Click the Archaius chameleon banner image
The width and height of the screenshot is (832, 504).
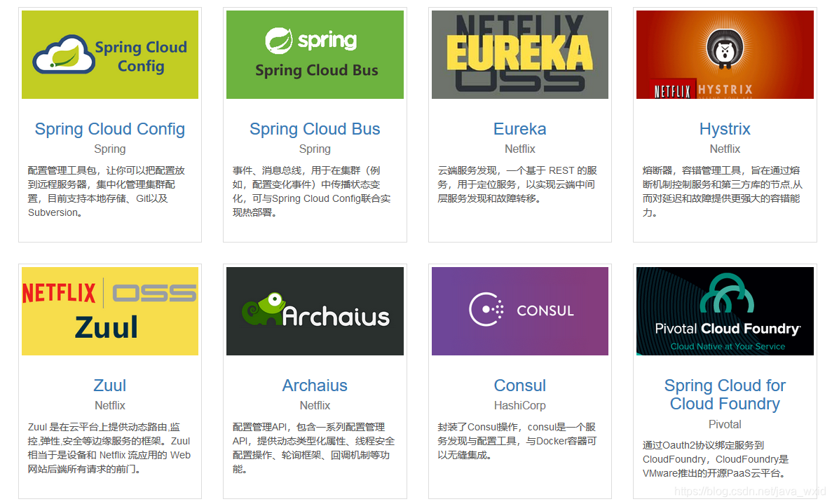pyautogui.click(x=315, y=311)
